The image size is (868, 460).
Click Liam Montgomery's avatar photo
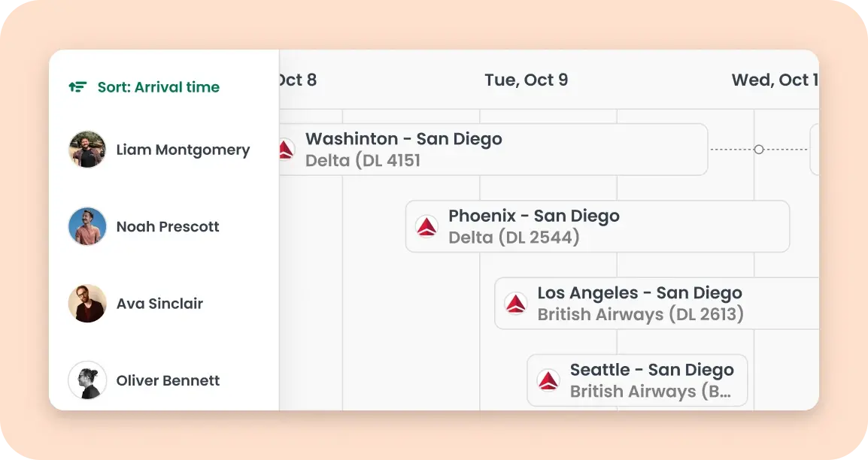coord(87,150)
